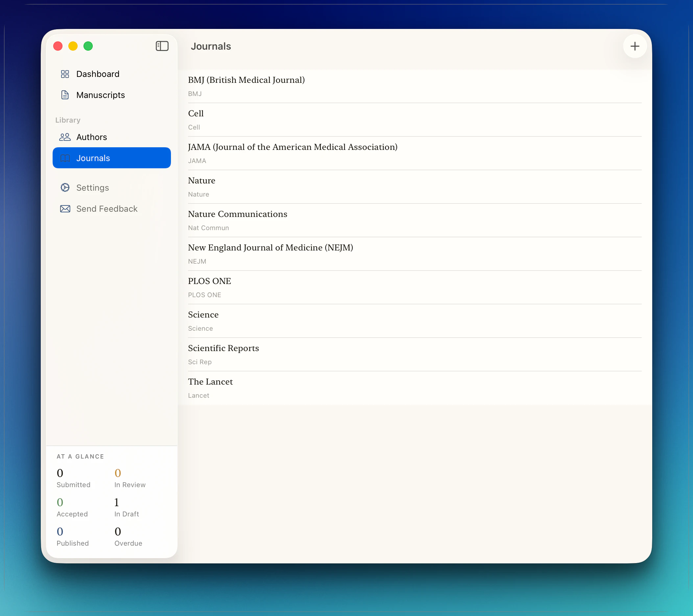
Task: Click the AT A GLANCE heading
Action: coord(80,456)
